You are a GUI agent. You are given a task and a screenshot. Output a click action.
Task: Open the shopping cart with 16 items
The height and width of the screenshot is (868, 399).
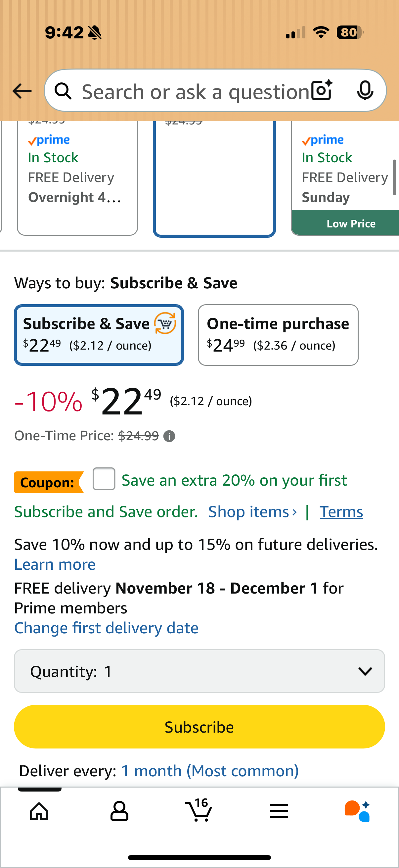[199, 810]
